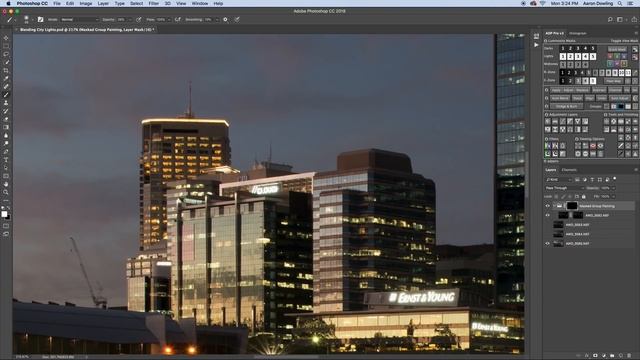Toggle the Brush Settings panel icon in options bar
The width and height of the screenshot is (640, 360).
40,19
